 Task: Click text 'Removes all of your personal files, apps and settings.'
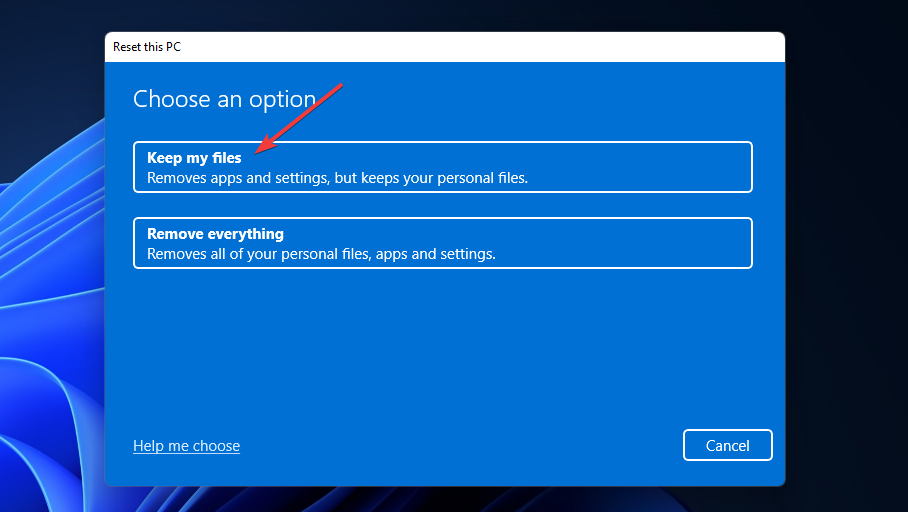point(321,254)
